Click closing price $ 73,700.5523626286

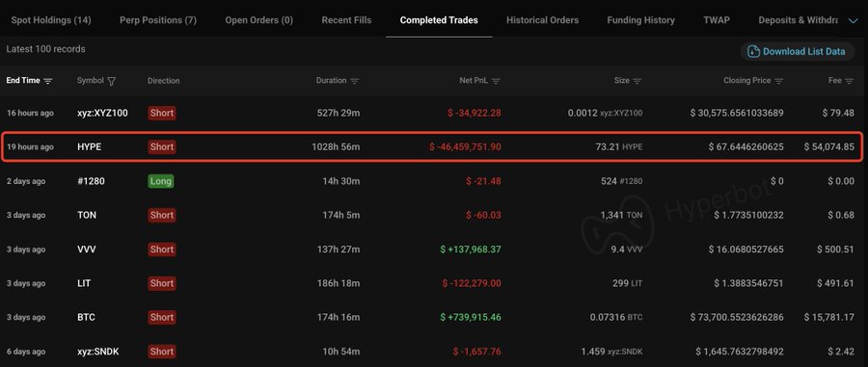coord(738,317)
